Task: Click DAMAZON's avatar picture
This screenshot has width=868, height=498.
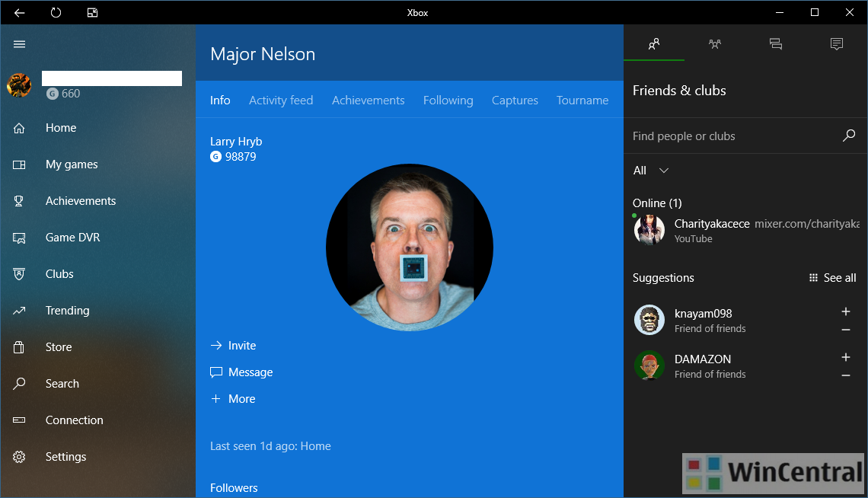Action: (x=649, y=366)
